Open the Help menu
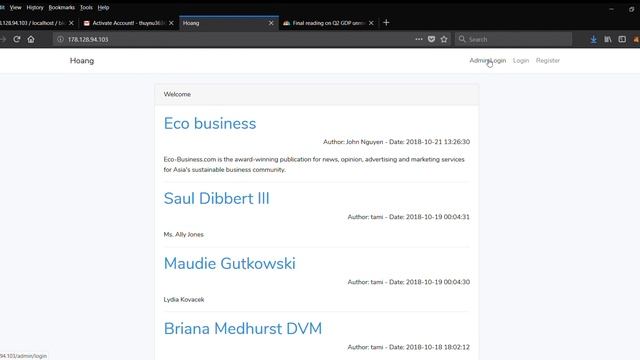The width and height of the screenshot is (640, 360). tap(103, 7)
